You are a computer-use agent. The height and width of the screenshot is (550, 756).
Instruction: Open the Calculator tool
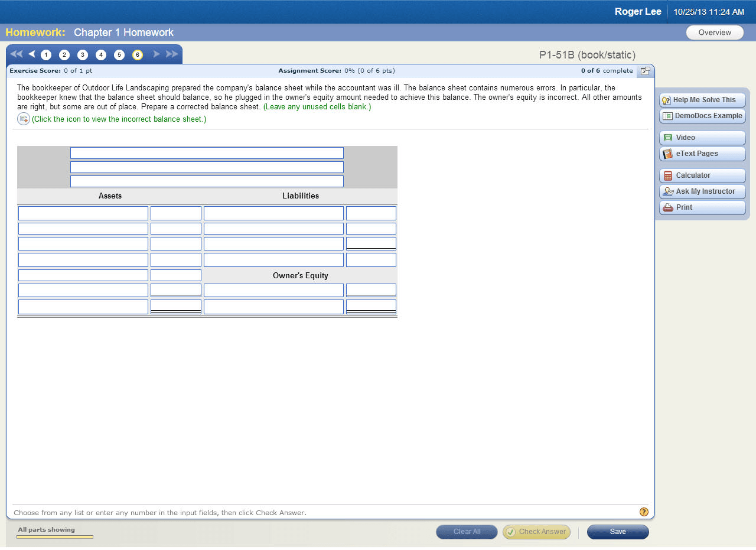pos(702,175)
